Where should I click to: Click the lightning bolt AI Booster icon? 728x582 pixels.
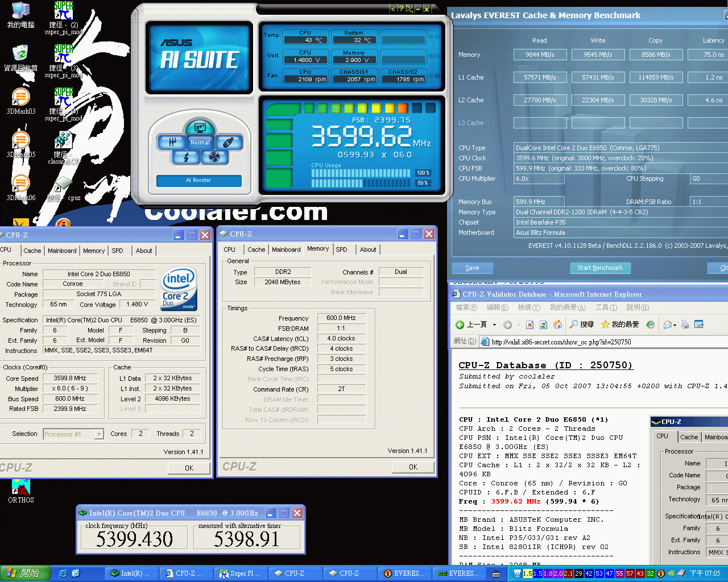pos(186,157)
